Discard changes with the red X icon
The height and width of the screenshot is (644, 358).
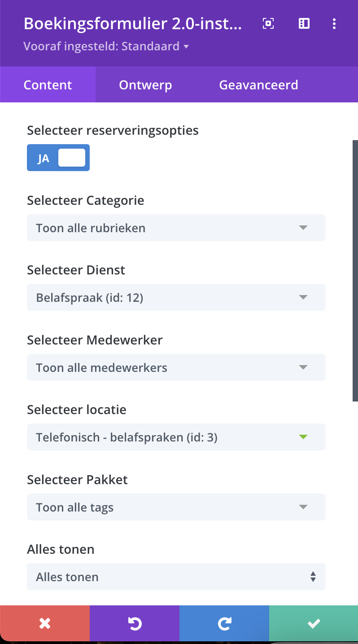(45, 623)
